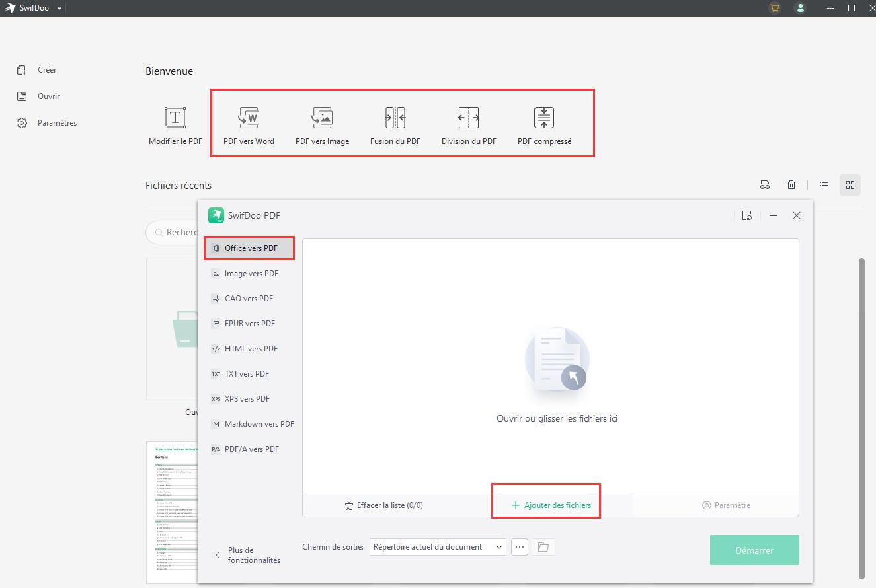Click the trash icon for recent files
876x588 pixels.
[x=791, y=185]
